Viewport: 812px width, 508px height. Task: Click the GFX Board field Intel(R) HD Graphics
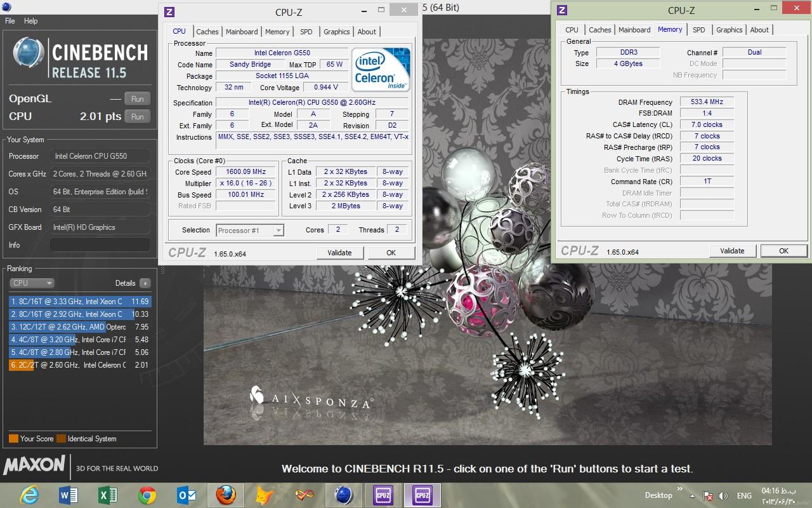tap(100, 227)
